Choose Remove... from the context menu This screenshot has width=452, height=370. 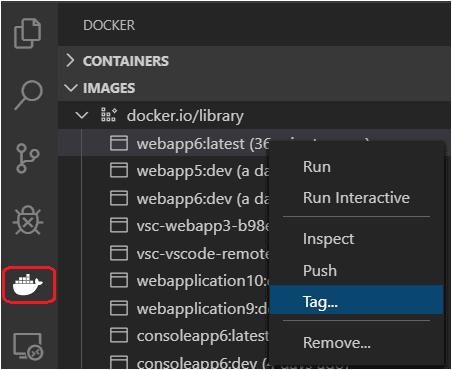(x=337, y=343)
